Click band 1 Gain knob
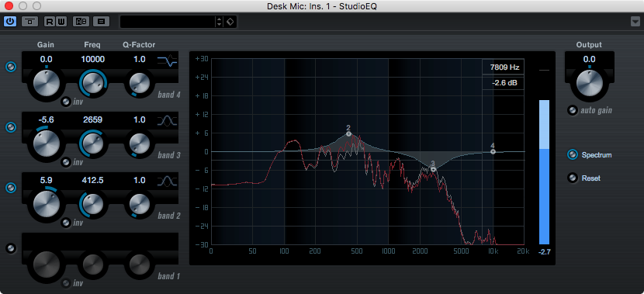 (46, 265)
